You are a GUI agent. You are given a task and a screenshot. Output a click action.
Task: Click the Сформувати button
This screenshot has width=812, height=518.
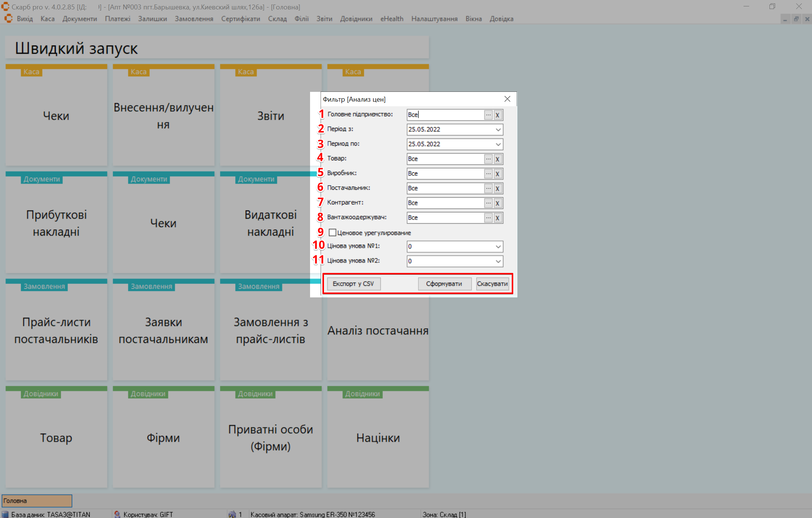tap(444, 283)
